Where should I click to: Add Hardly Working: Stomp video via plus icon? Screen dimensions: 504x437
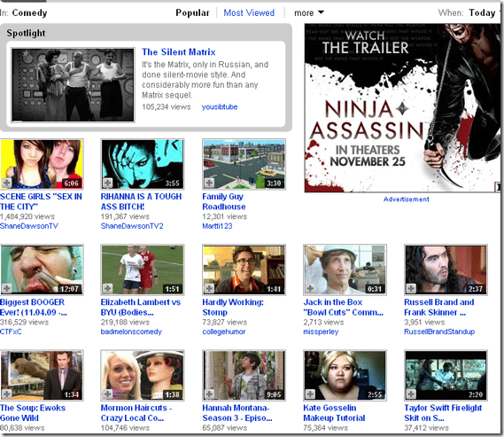tap(209, 288)
